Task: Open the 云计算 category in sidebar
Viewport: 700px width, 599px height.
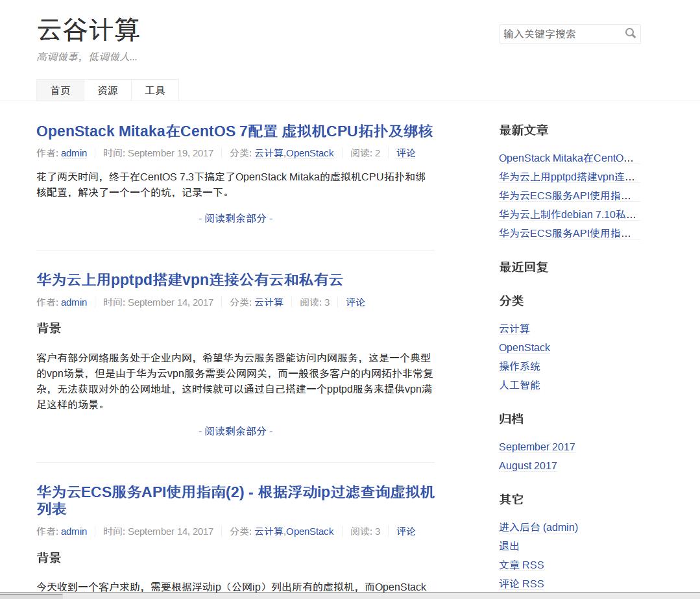Action: click(514, 328)
